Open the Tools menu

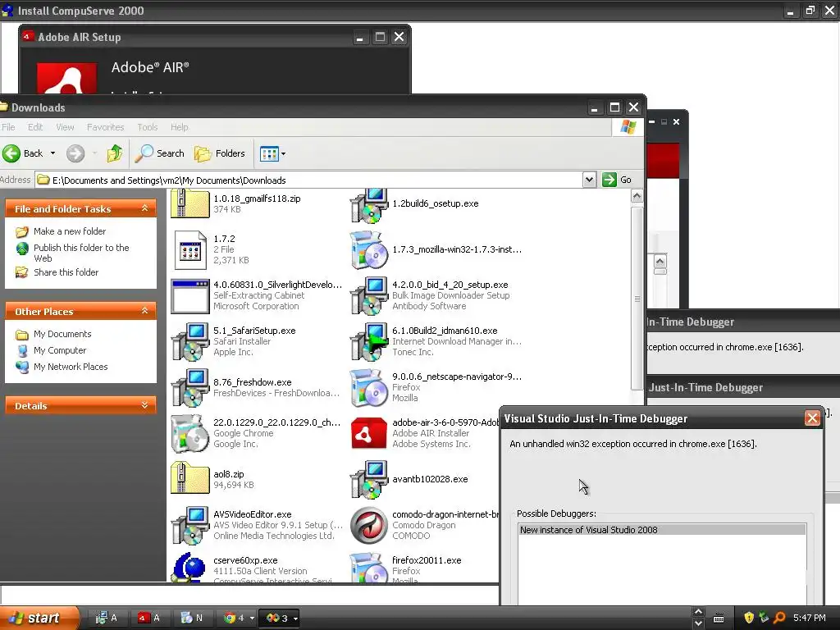tap(148, 127)
